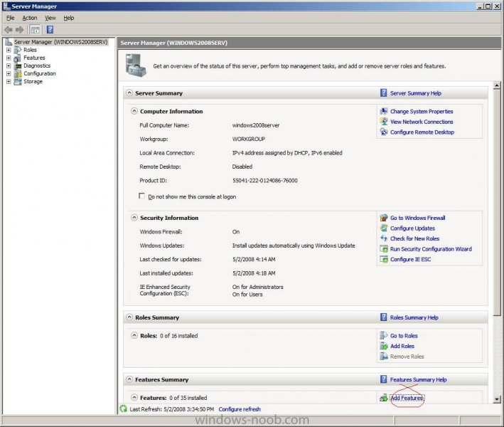Collapse the Computer Information section
The image size is (504, 427).
(x=134, y=111)
